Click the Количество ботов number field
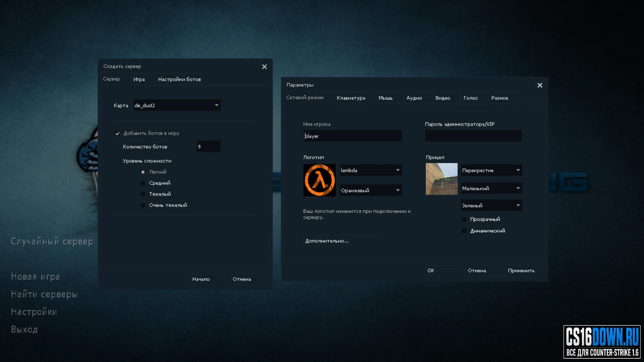This screenshot has height=362, width=644. click(208, 147)
